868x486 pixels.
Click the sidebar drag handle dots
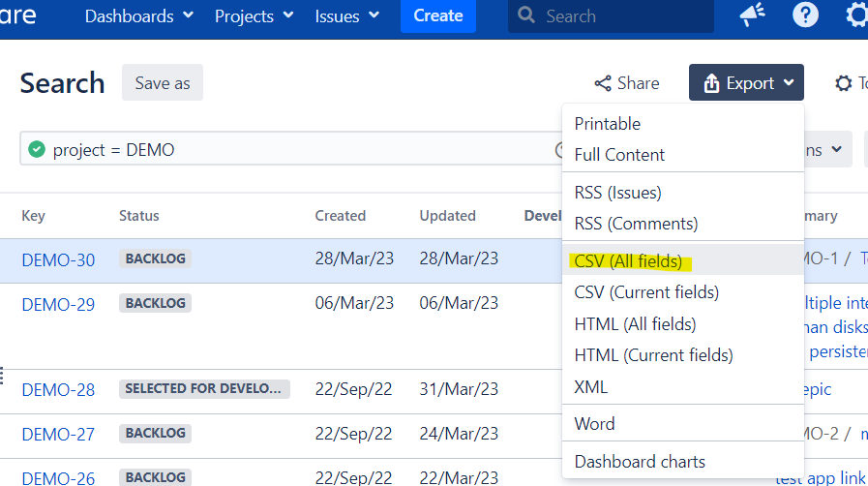[2, 376]
